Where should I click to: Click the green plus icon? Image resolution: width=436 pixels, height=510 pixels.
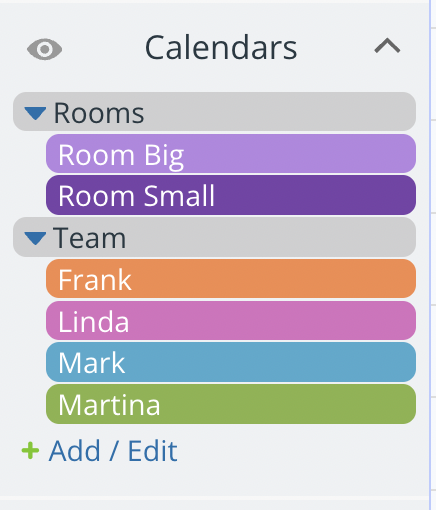point(30,451)
